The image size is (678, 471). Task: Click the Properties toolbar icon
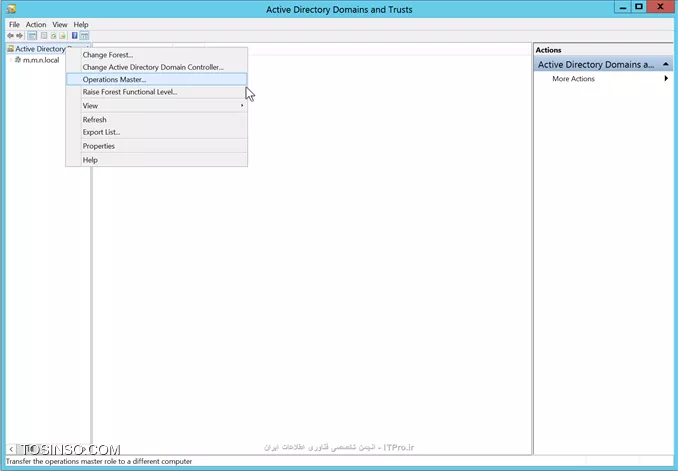click(x=44, y=35)
